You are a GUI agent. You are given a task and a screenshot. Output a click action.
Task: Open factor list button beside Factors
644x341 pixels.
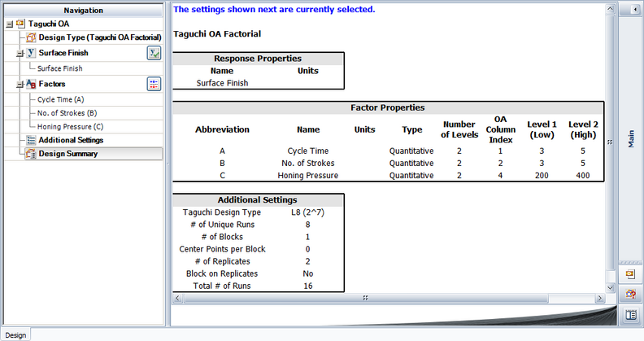(x=154, y=84)
